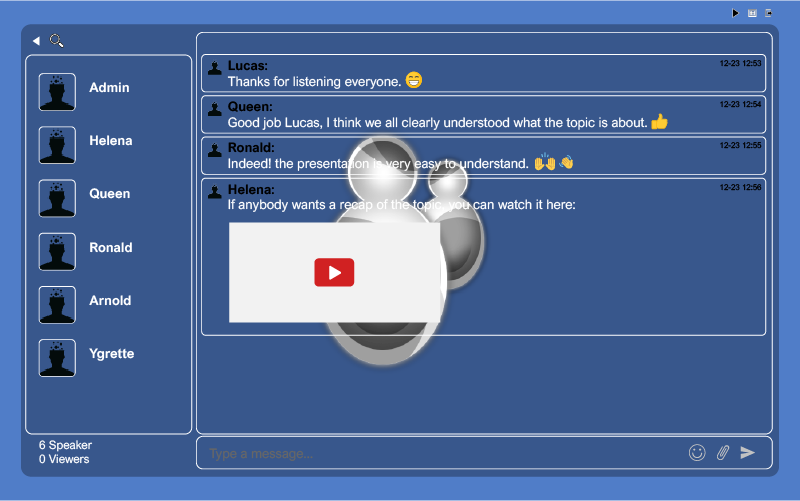
Task: Click Queen's message about good job Lucas
Action: click(437, 123)
